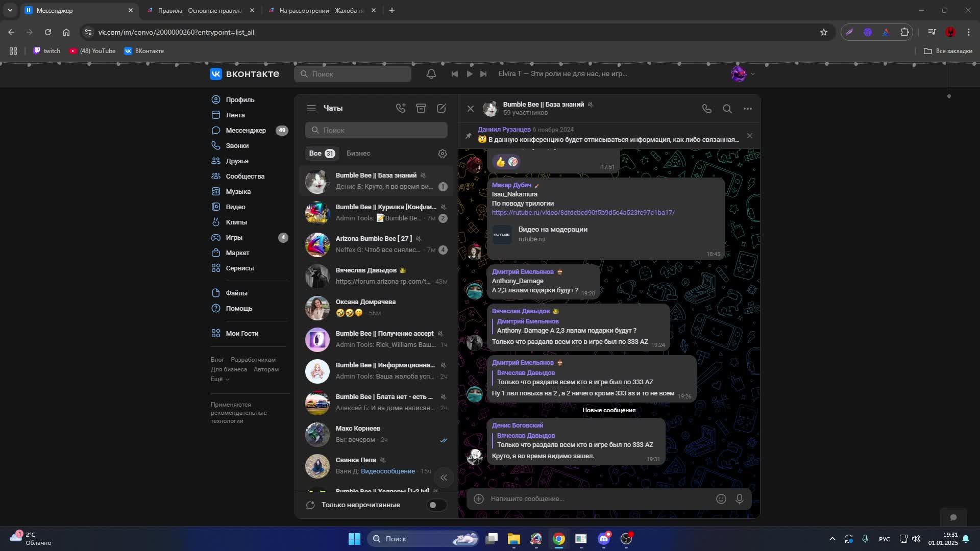Screen dimensions: 980x551
Task: Call the Bumble Bee База знаний conversation
Action: tap(707, 109)
